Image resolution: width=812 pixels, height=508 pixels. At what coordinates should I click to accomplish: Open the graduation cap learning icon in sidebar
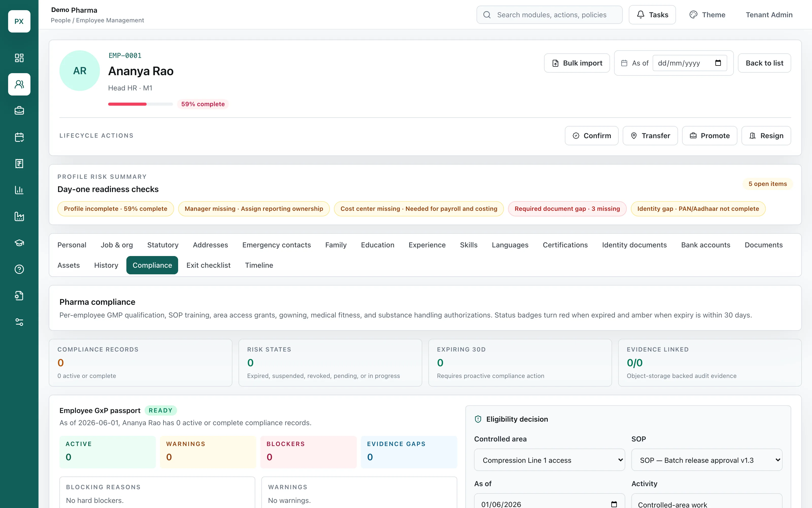click(x=19, y=243)
